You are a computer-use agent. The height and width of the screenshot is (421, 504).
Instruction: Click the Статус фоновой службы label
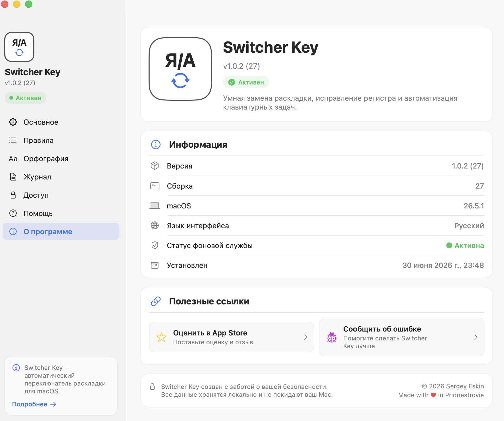click(x=210, y=245)
